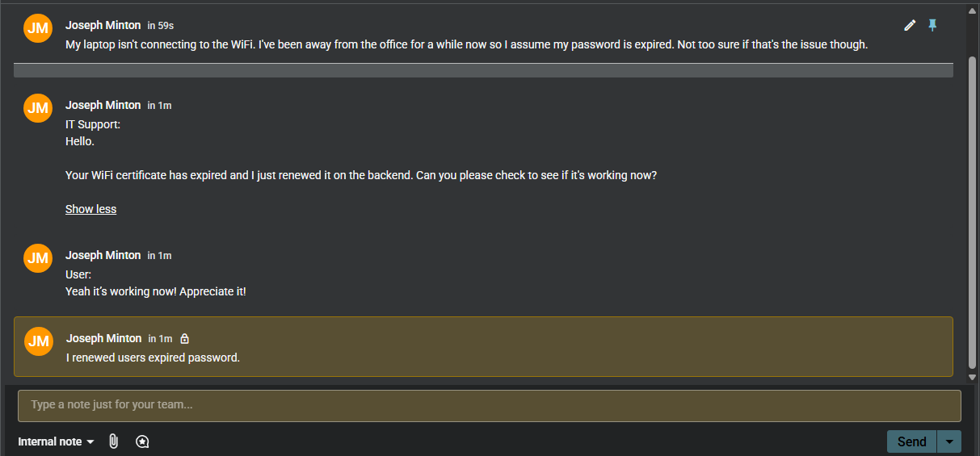Click the scrollbar down arrow
This screenshot has width=980, height=456.
(x=973, y=377)
